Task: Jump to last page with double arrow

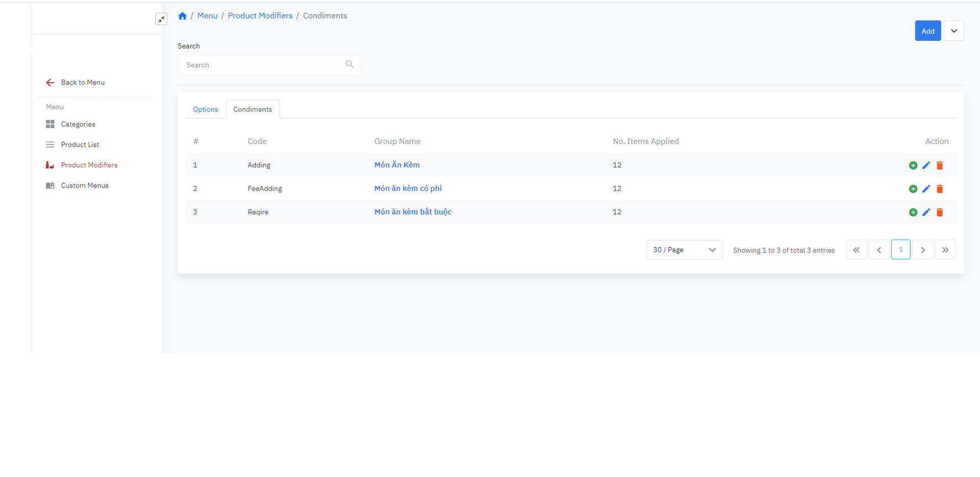Action: click(945, 250)
